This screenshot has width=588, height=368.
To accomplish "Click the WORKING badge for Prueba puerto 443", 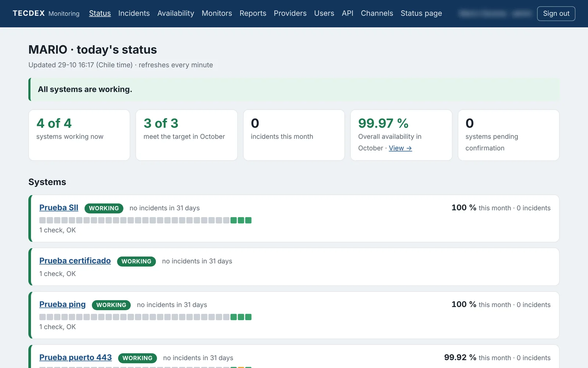I will click(x=137, y=358).
